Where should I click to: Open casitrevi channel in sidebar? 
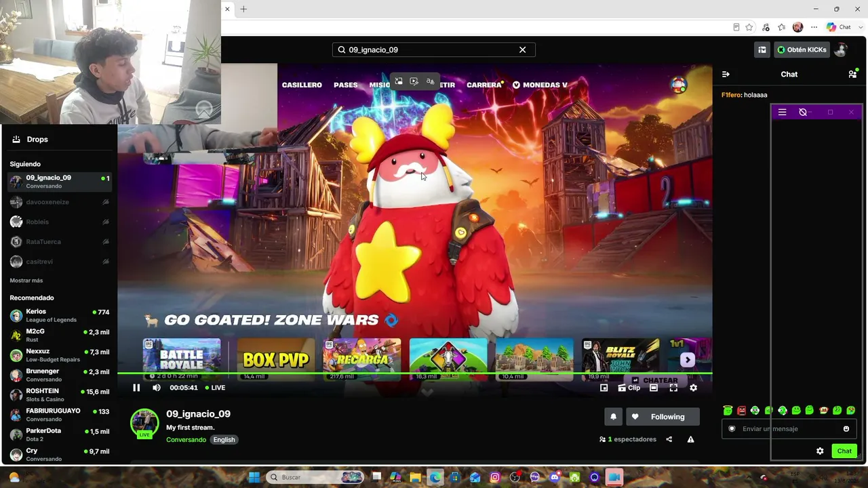[x=60, y=262]
